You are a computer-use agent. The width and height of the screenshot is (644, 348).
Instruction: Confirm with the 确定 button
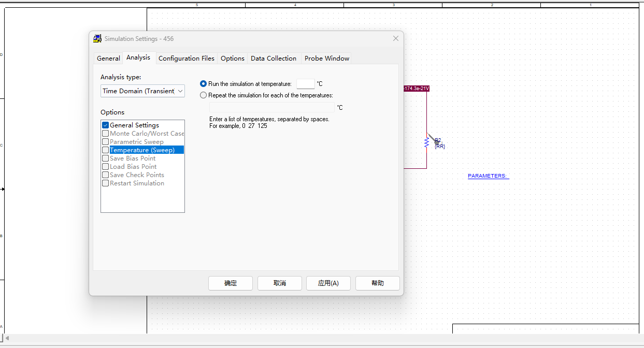[x=231, y=283]
